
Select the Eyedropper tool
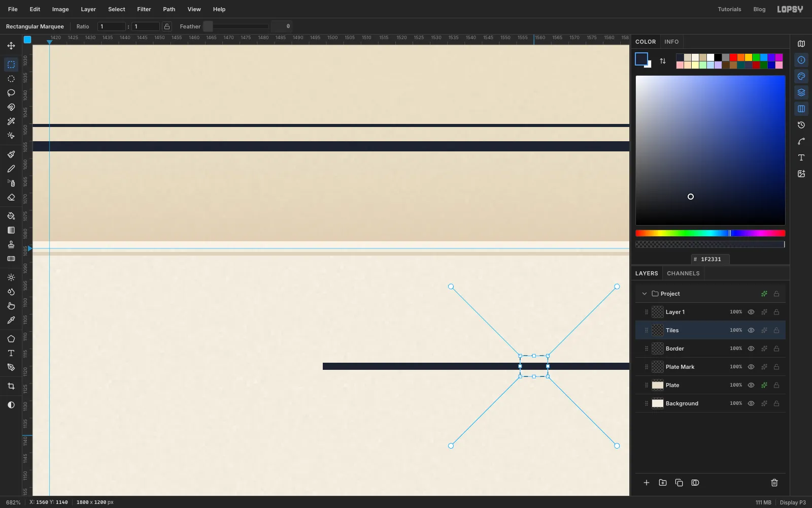[11, 320]
